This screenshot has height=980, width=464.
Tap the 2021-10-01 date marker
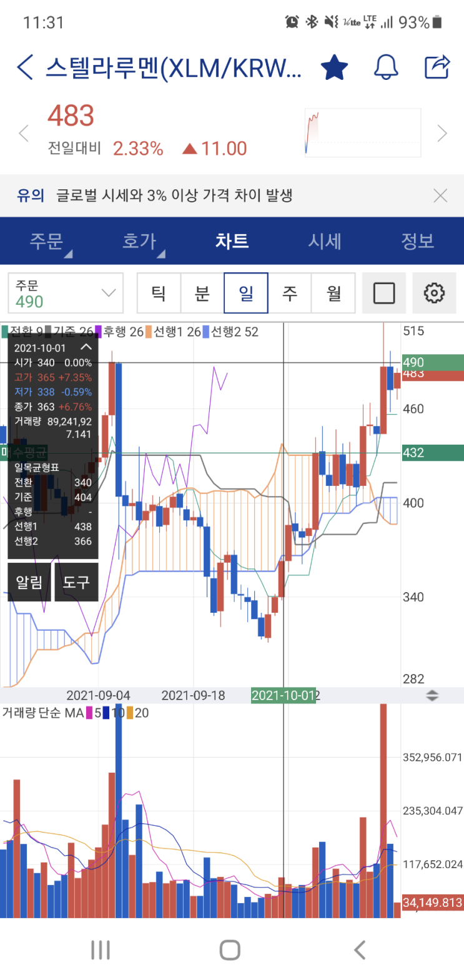pyautogui.click(x=285, y=695)
